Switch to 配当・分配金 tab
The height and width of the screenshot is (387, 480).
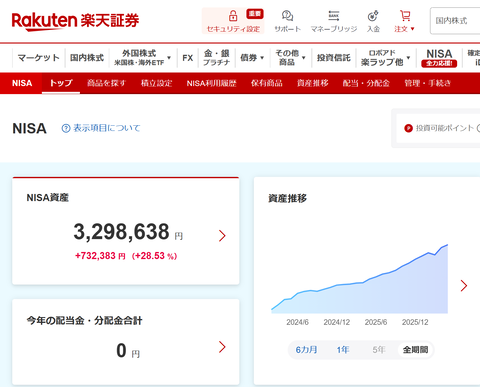click(x=366, y=83)
